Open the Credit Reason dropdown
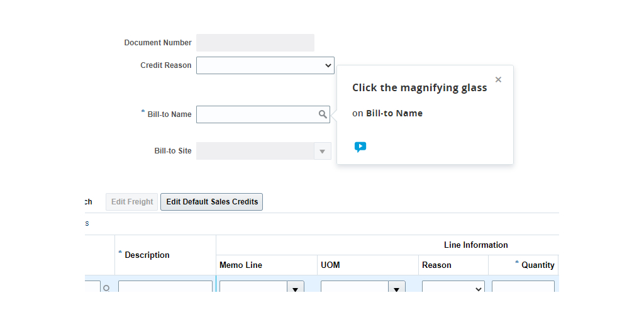Viewport: 644px width, 322px height. click(265, 65)
